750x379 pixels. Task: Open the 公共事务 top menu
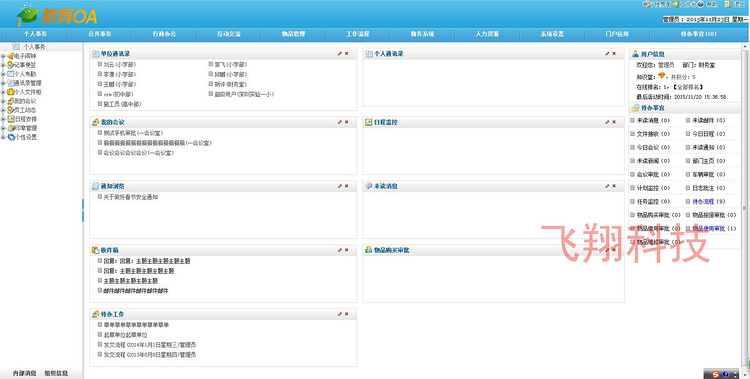coord(100,34)
